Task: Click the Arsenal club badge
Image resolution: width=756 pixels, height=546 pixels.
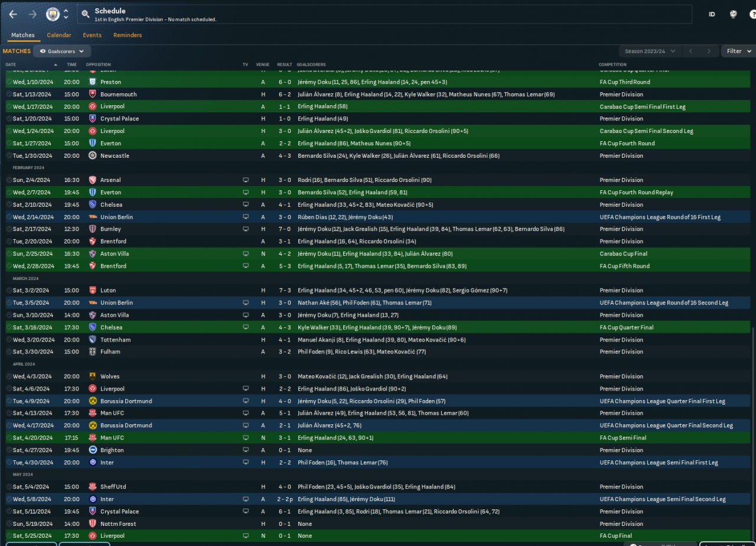Action: click(92, 180)
